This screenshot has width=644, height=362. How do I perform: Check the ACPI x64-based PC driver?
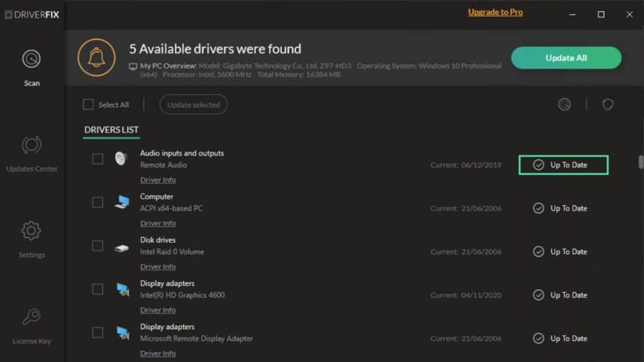click(x=97, y=202)
